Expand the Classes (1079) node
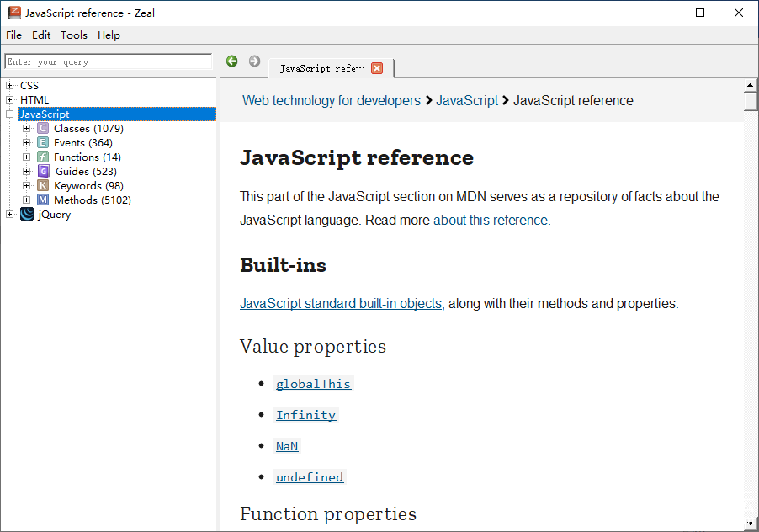The image size is (759, 532). 27,128
